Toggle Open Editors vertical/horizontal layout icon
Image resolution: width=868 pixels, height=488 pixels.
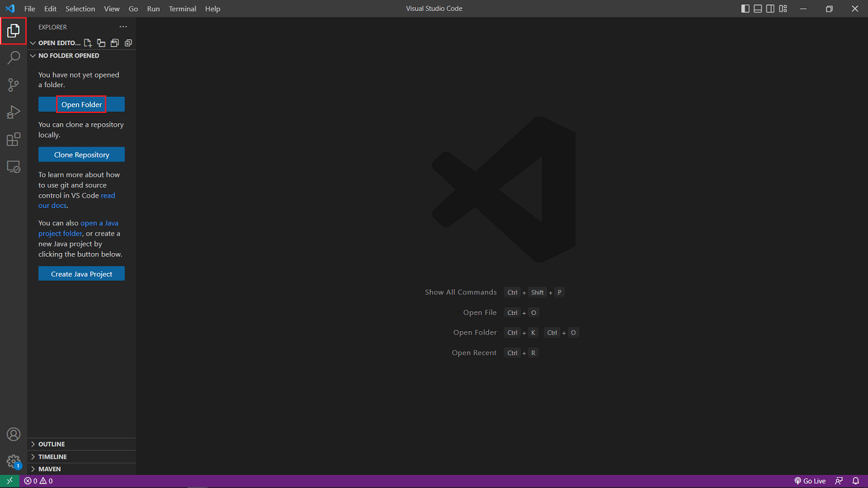(x=101, y=43)
